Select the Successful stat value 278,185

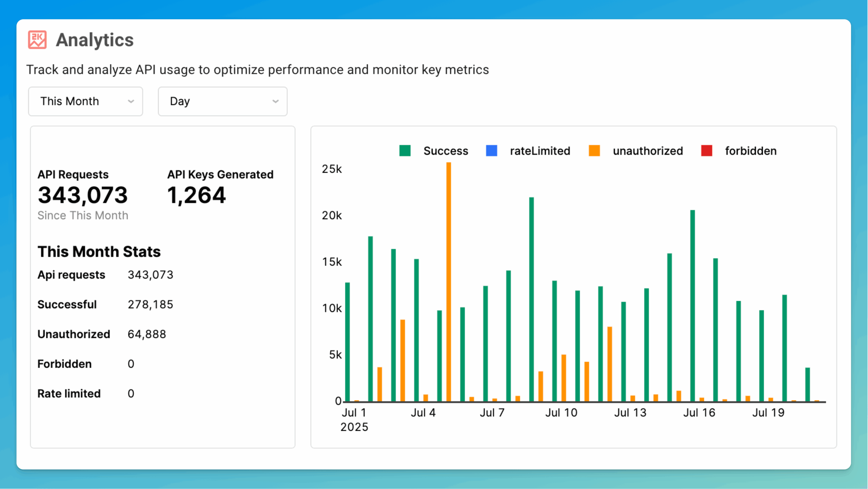(x=150, y=304)
